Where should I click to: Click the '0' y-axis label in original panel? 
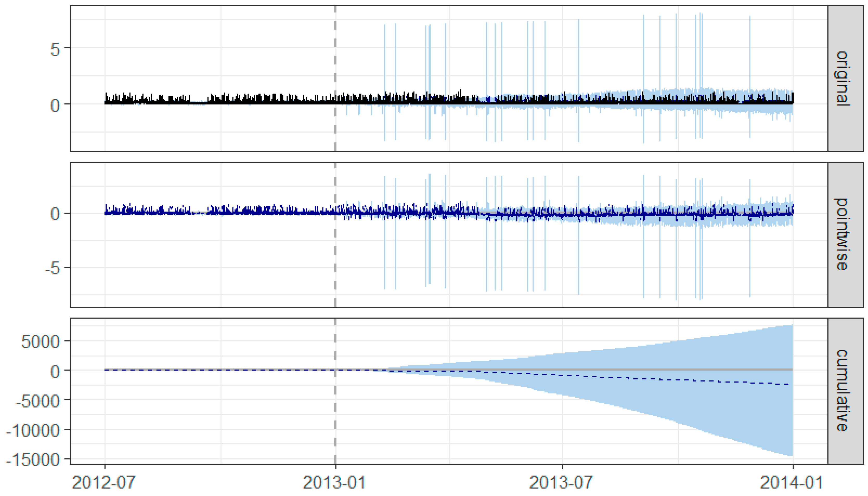(55, 106)
